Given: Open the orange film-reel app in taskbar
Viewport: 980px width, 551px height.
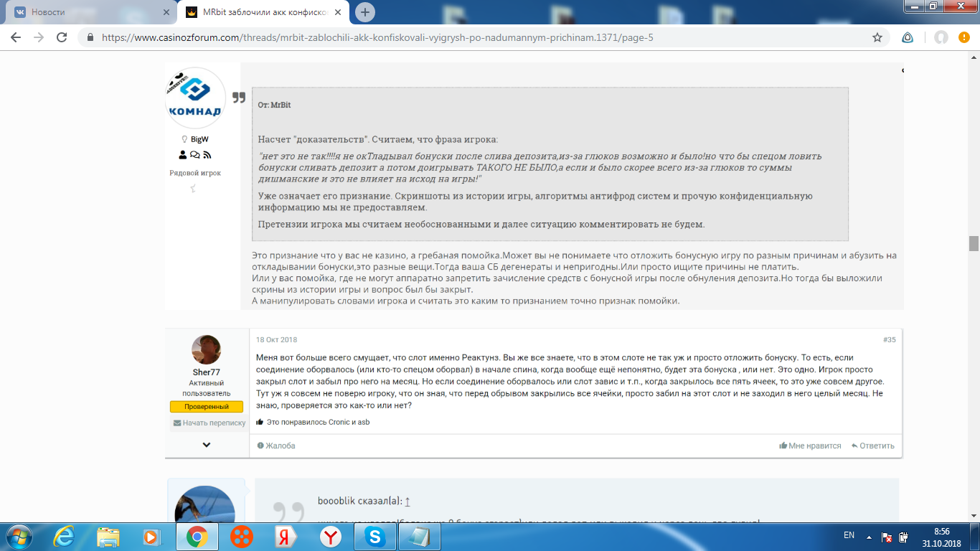Looking at the screenshot, I should [242, 536].
